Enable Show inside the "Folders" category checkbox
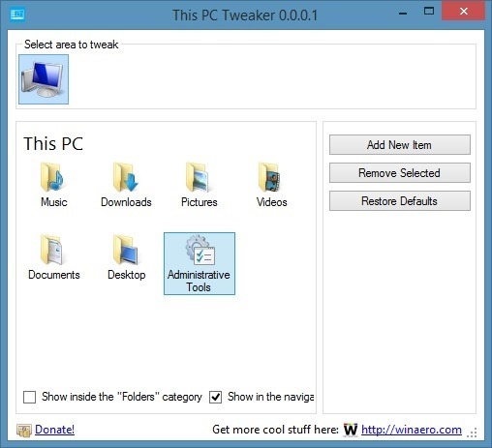This screenshot has width=492, height=448. pyautogui.click(x=29, y=397)
